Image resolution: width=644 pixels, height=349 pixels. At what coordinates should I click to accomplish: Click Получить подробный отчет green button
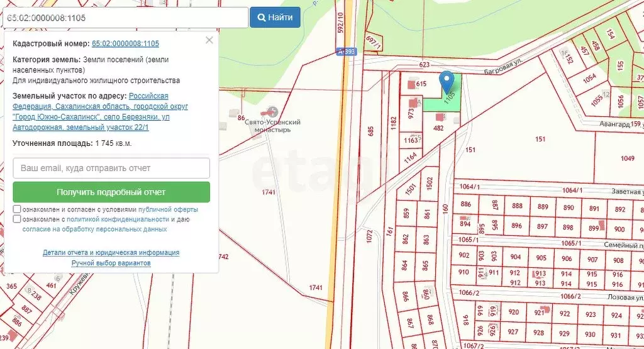point(111,192)
